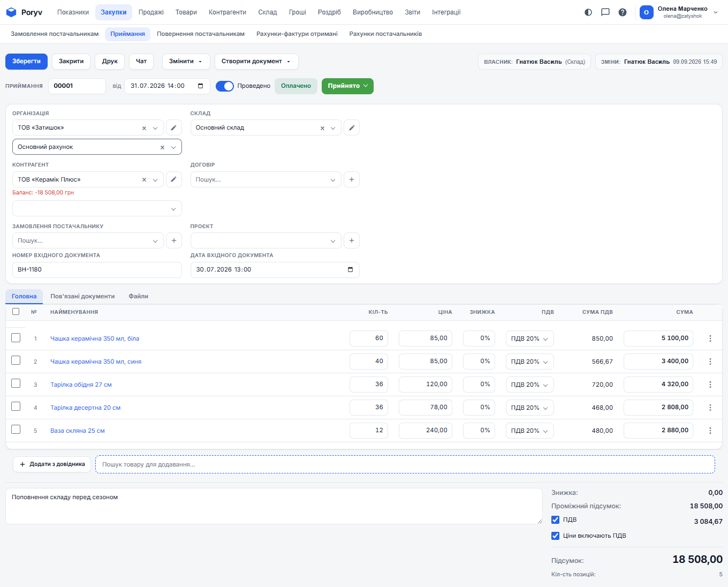Open row menu for Чашка керамічна біла
Image resolution: width=728 pixels, height=587 pixels.
[x=710, y=338]
